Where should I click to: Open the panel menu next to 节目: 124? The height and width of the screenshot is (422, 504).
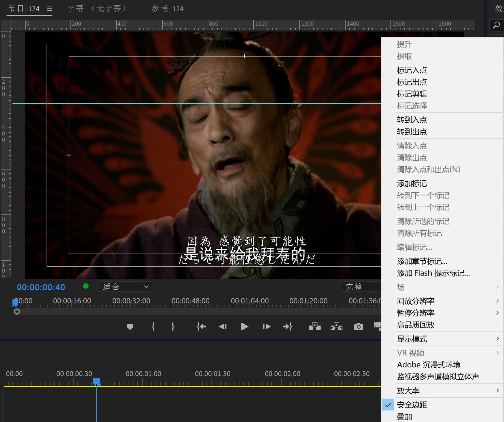pyautogui.click(x=50, y=9)
